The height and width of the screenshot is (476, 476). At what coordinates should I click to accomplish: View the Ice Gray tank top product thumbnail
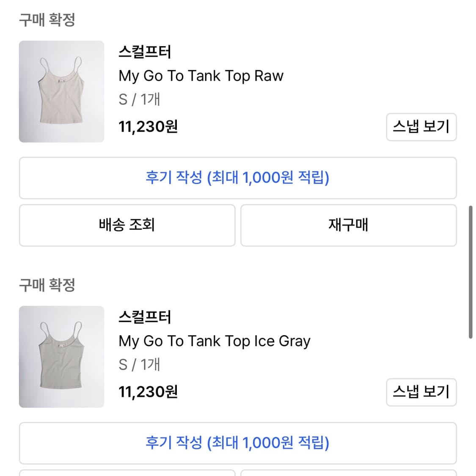[x=61, y=356]
